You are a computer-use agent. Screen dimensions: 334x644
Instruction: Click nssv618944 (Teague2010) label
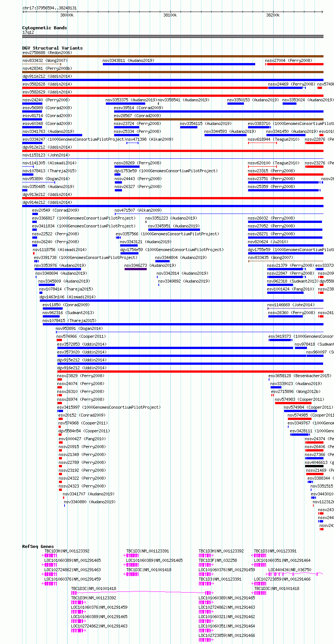[274, 139]
